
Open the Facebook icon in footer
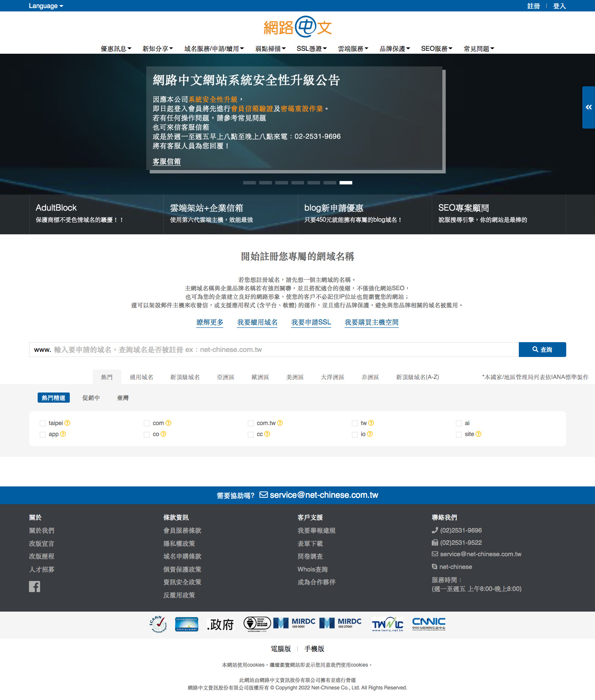(x=35, y=587)
